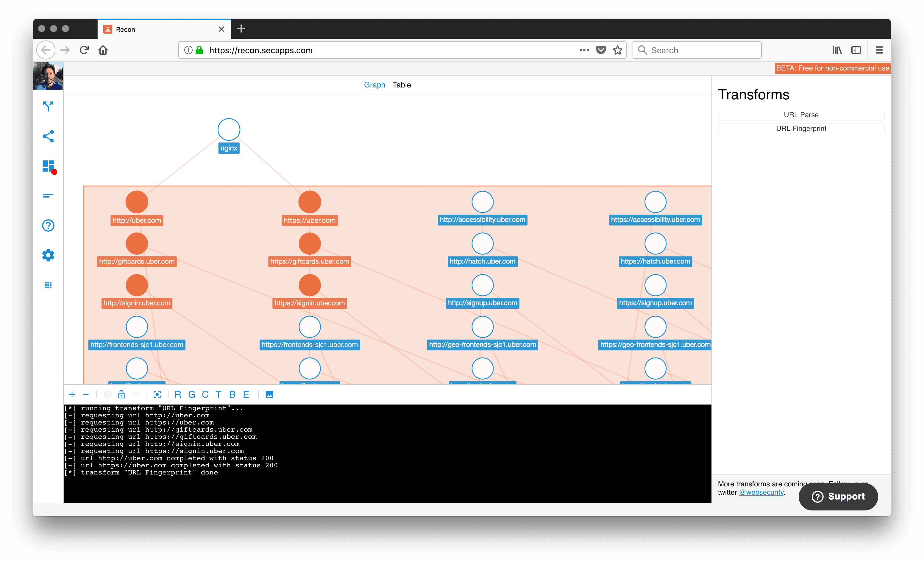
Task: Reload the page with the refresh icon
Action: 84,50
